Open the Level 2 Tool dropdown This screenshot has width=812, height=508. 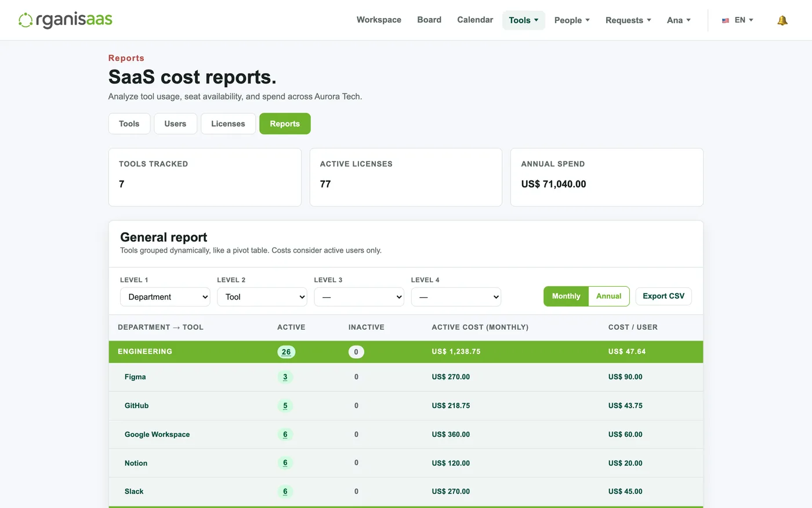262,297
